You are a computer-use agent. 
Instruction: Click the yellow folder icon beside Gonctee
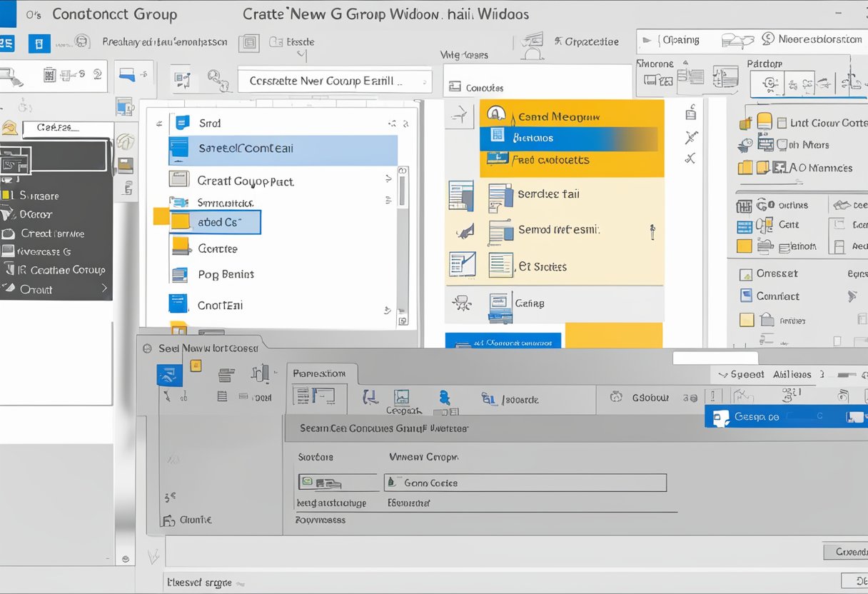[x=181, y=247]
